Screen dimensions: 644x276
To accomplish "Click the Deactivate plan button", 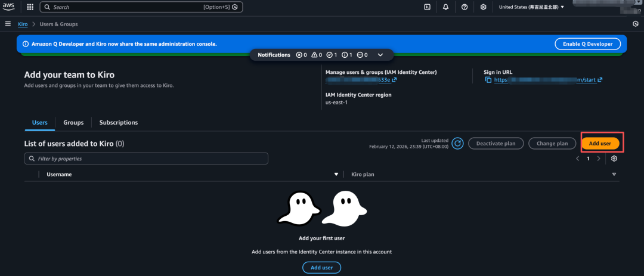I will (x=496, y=143).
